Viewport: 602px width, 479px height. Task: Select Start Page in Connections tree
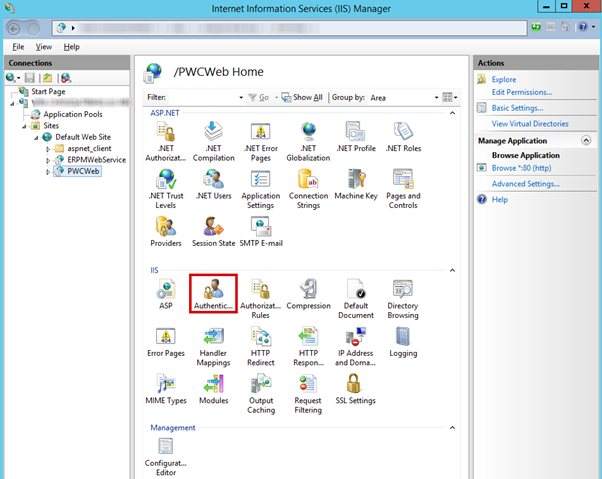[48, 91]
